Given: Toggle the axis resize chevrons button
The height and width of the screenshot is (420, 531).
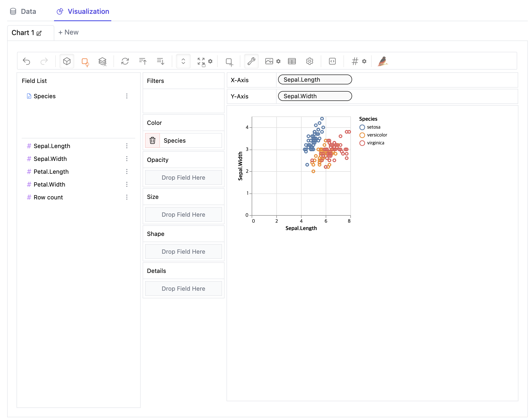Looking at the screenshot, I should point(183,61).
